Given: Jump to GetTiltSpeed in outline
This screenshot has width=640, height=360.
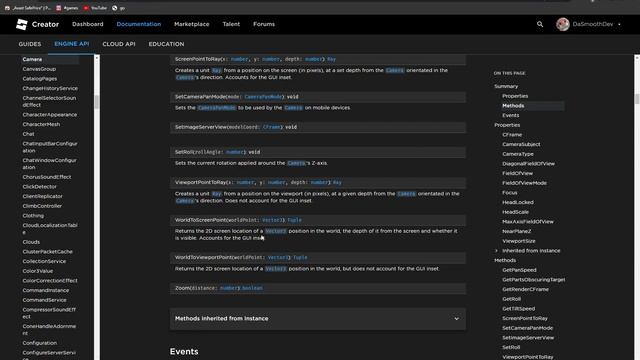Looking at the screenshot, I should click(518, 309).
